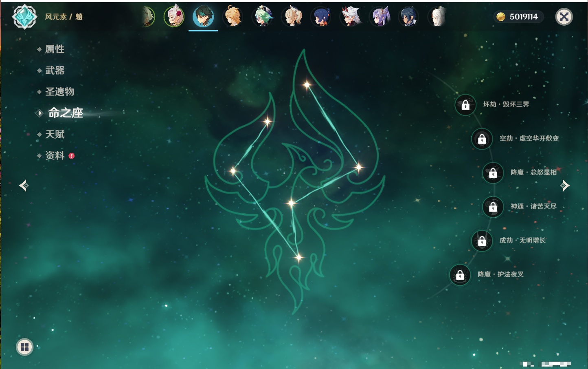Click the Mora amount 5019114
This screenshot has height=369, width=588.
[524, 17]
